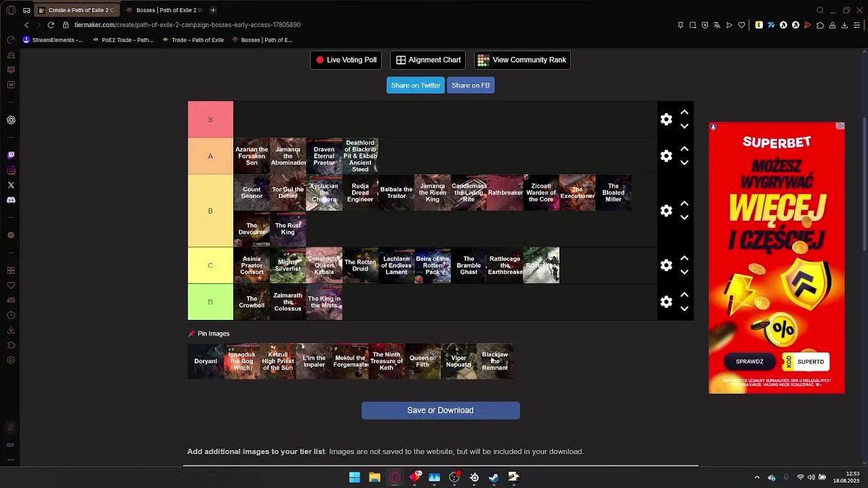
Task: Move tier C row up with its arrow
Action: click(684, 258)
